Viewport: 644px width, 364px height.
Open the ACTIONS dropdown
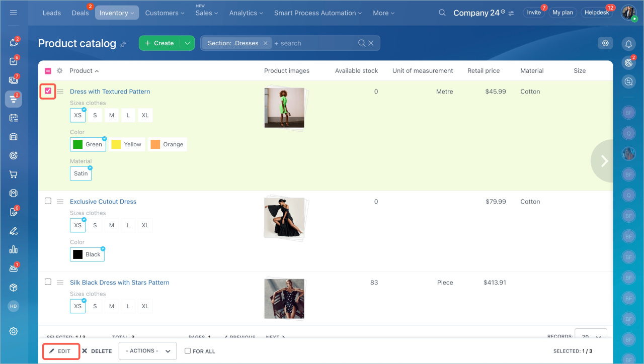[x=148, y=351]
